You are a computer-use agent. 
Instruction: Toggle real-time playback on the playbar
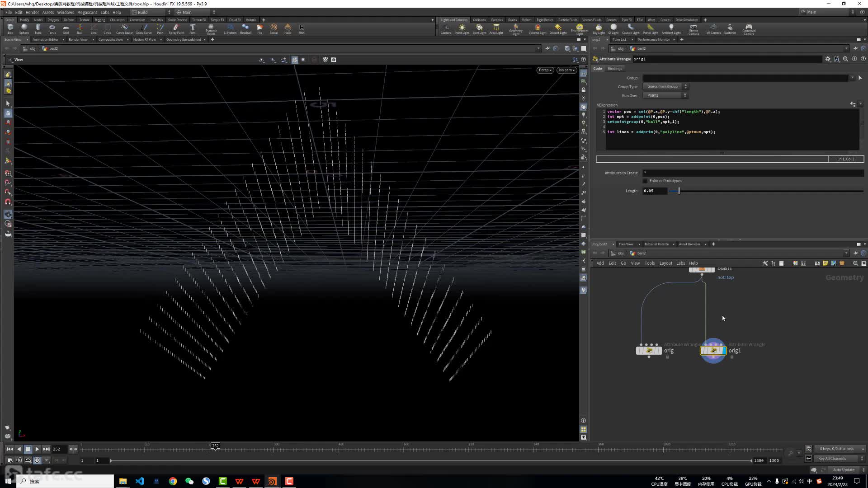click(37, 460)
